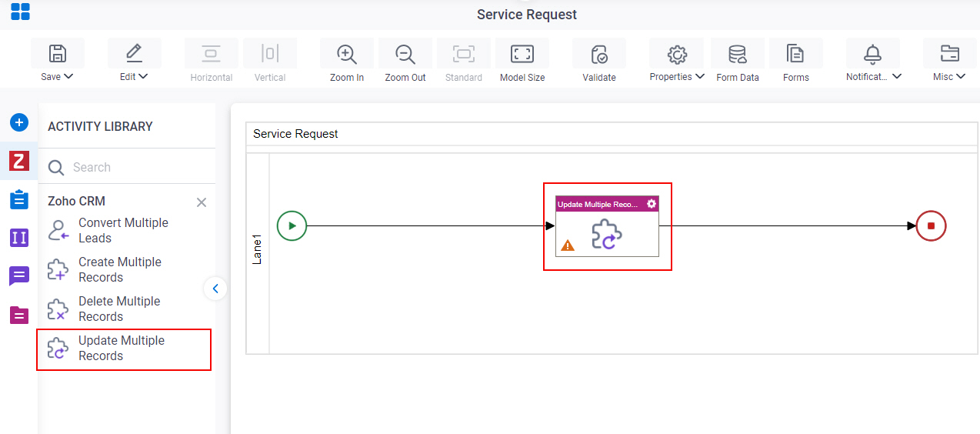Click the Zoho CRM group label

click(x=76, y=201)
